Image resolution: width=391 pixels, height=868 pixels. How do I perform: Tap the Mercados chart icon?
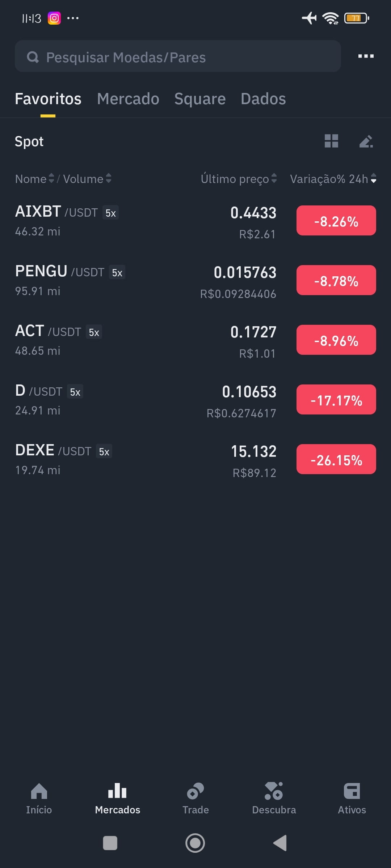pyautogui.click(x=117, y=790)
